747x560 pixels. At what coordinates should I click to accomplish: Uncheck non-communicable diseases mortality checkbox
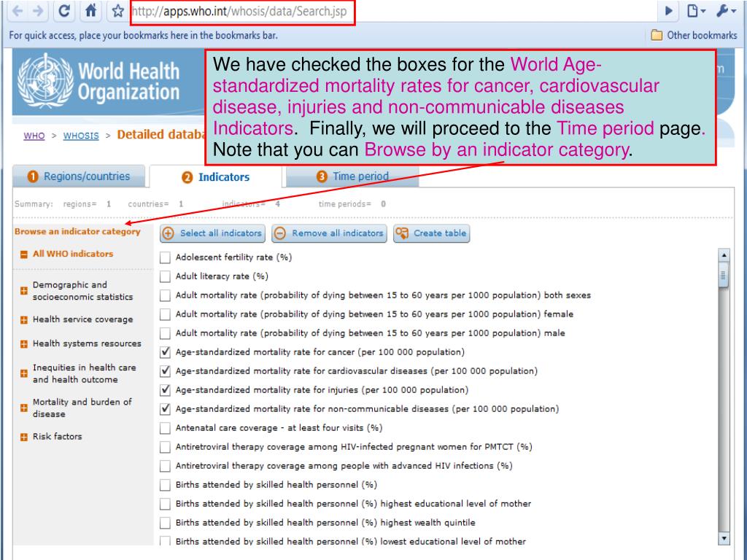coord(165,410)
